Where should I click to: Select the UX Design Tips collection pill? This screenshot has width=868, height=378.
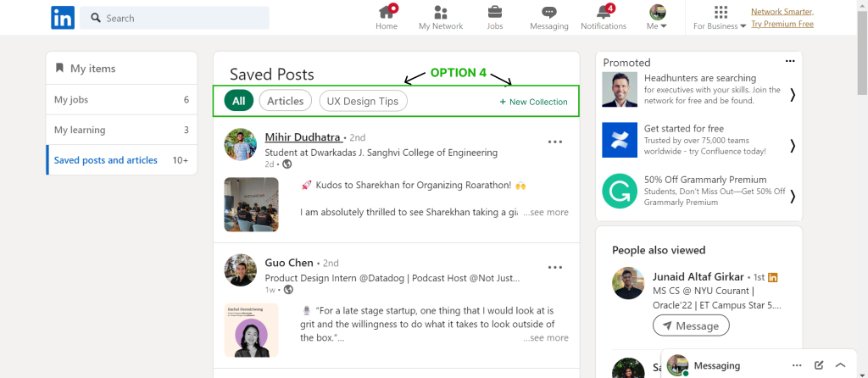[363, 101]
